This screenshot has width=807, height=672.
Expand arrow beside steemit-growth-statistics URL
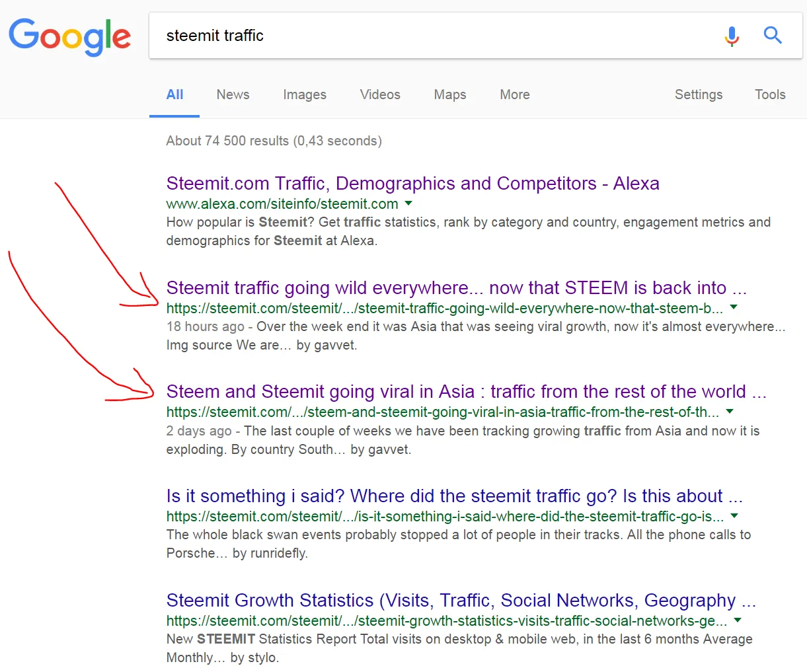738,620
